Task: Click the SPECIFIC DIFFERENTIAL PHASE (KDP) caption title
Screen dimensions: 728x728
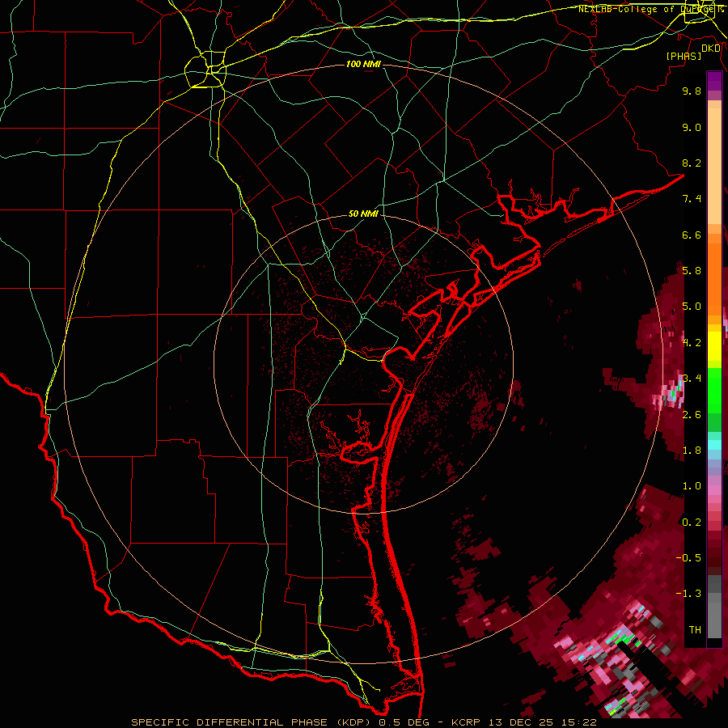Action: [252, 722]
